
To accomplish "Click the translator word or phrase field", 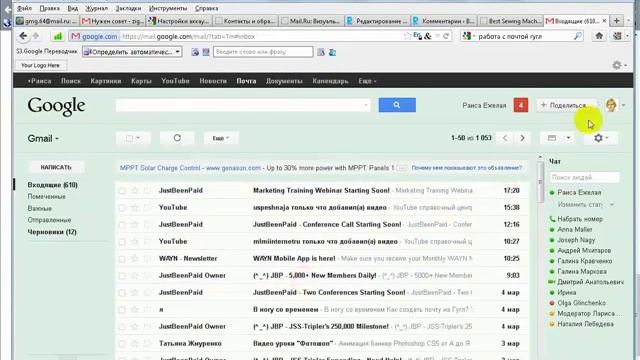I will click(x=263, y=52).
